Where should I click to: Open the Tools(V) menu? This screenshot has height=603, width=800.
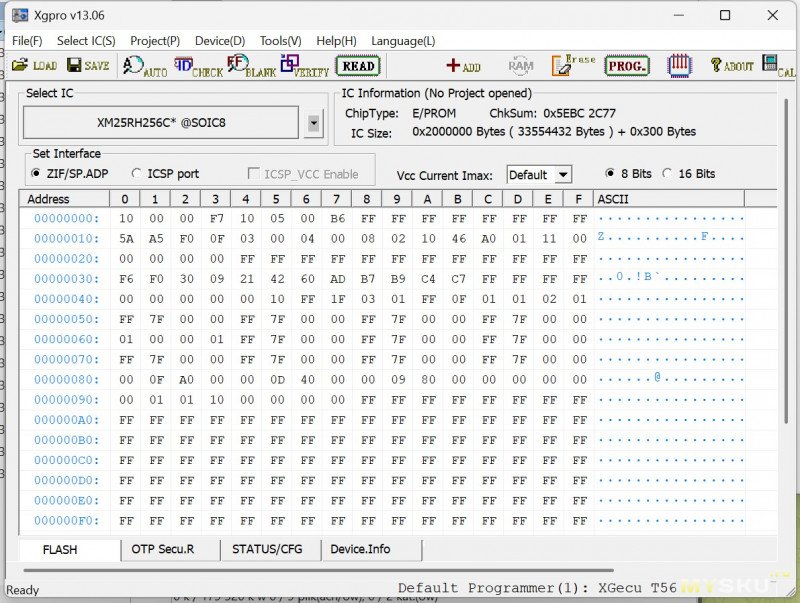coord(280,41)
